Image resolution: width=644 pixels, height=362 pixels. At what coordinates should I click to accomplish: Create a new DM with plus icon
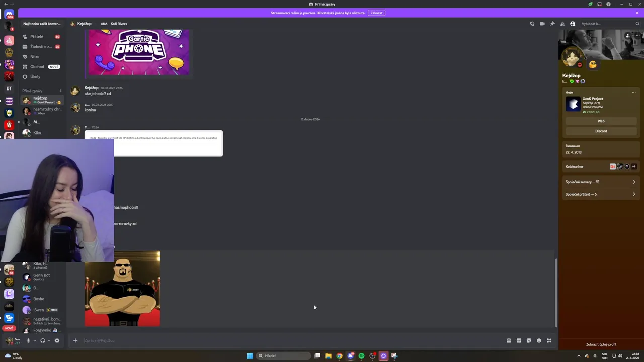pyautogui.click(x=60, y=91)
